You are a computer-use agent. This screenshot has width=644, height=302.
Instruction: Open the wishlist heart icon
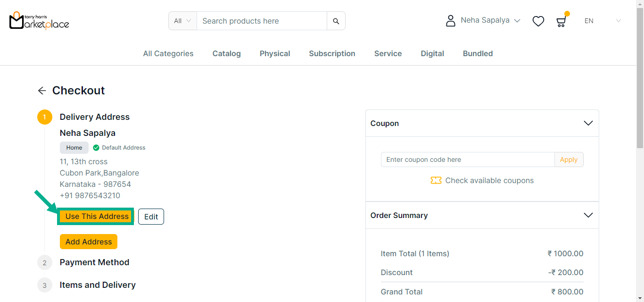tap(538, 21)
